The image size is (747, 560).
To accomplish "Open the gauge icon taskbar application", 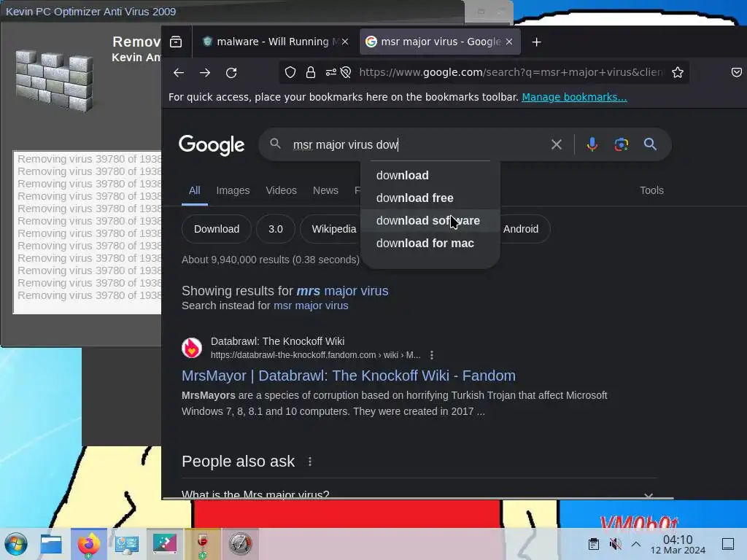I will coord(241,544).
